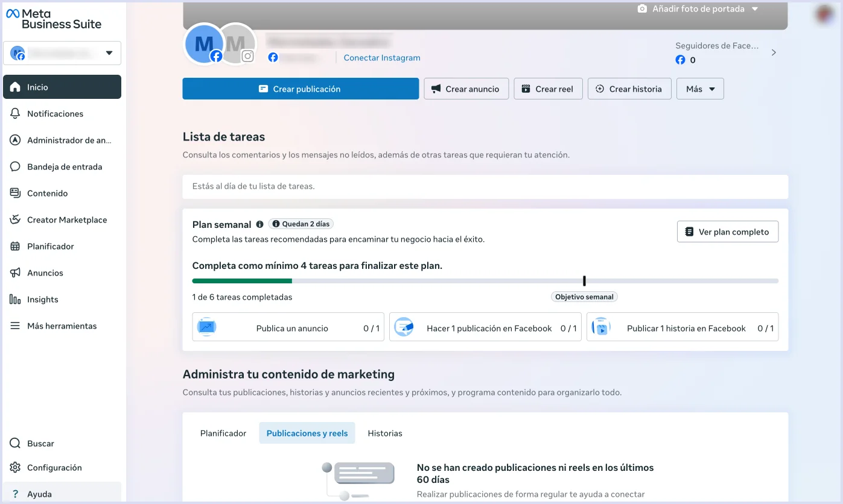Click the camera icon for cover photo
This screenshot has height=504, width=843.
click(x=642, y=9)
